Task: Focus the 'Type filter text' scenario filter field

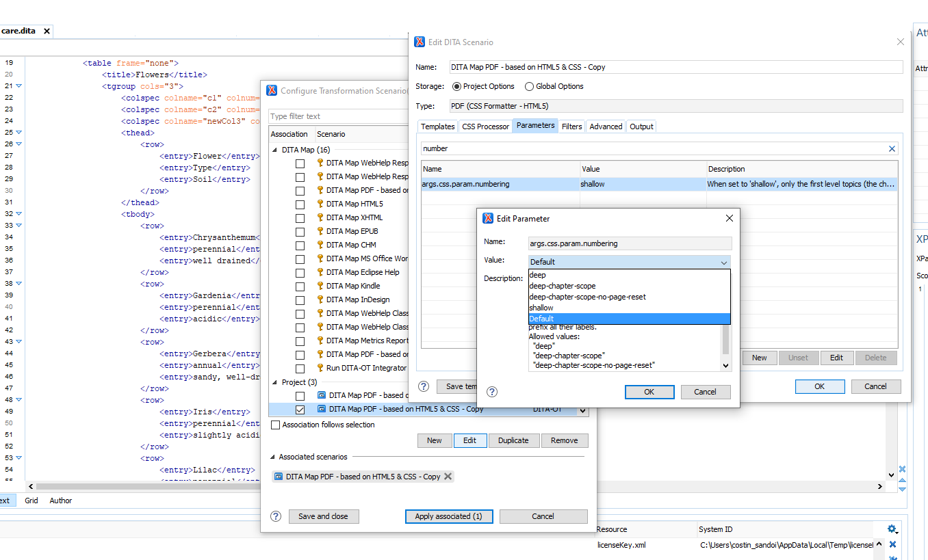Action: pos(338,116)
